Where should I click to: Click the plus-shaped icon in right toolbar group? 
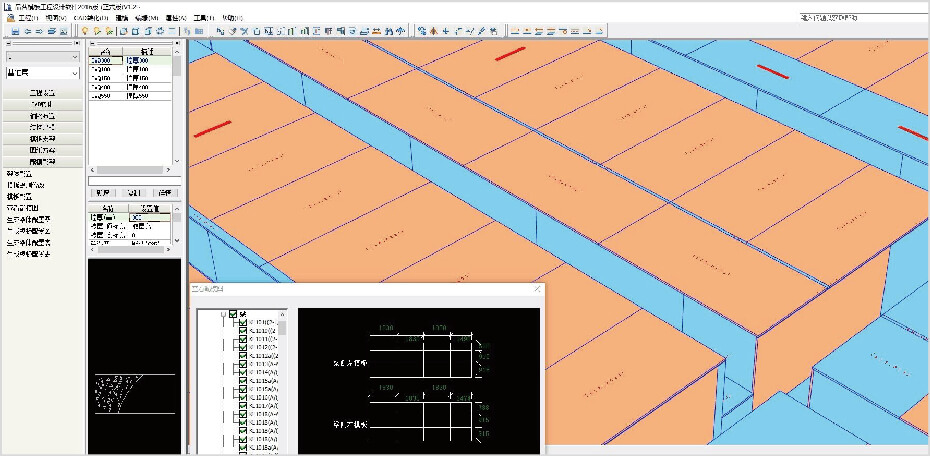click(446, 31)
